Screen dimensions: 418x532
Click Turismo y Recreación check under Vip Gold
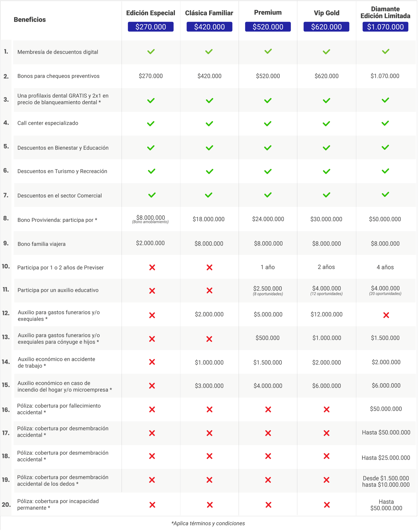point(326,171)
